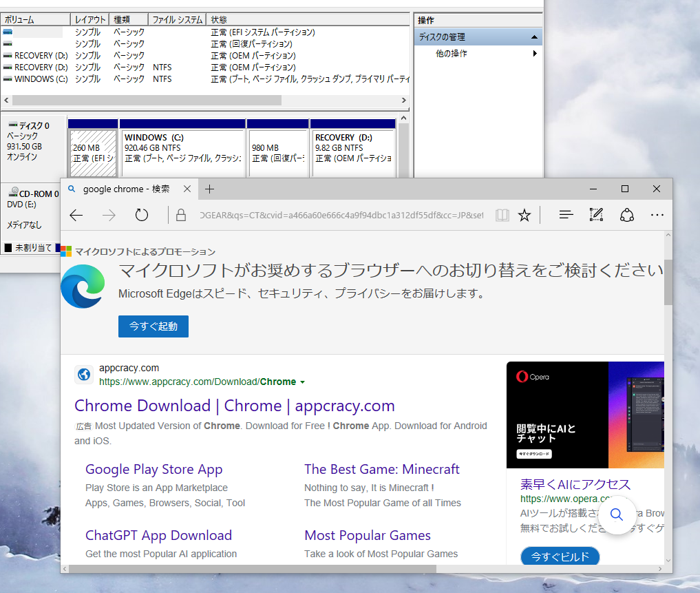This screenshot has height=593, width=700.
Task: Click volume list scroll-right arrow
Action: pyautogui.click(x=404, y=100)
